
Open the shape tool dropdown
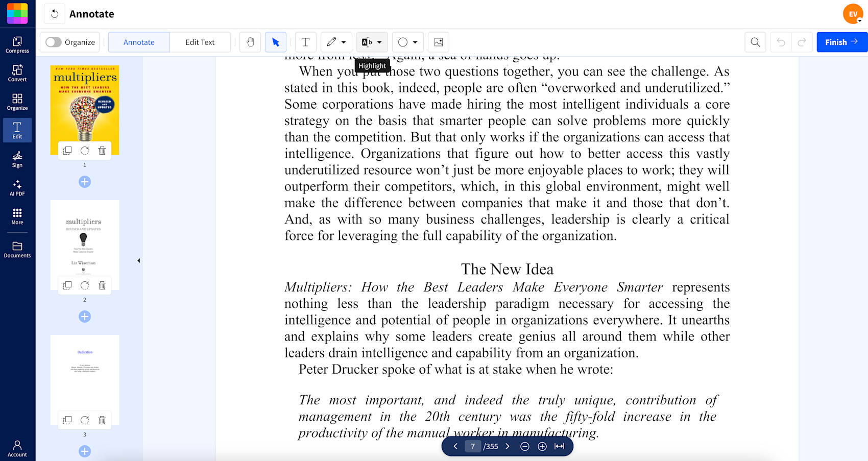pos(415,42)
